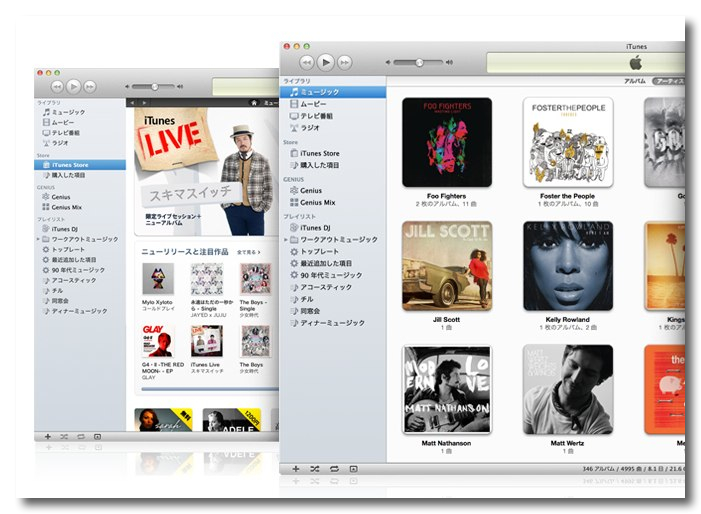Toggle shuffle in back window bottom bar

(x=64, y=437)
